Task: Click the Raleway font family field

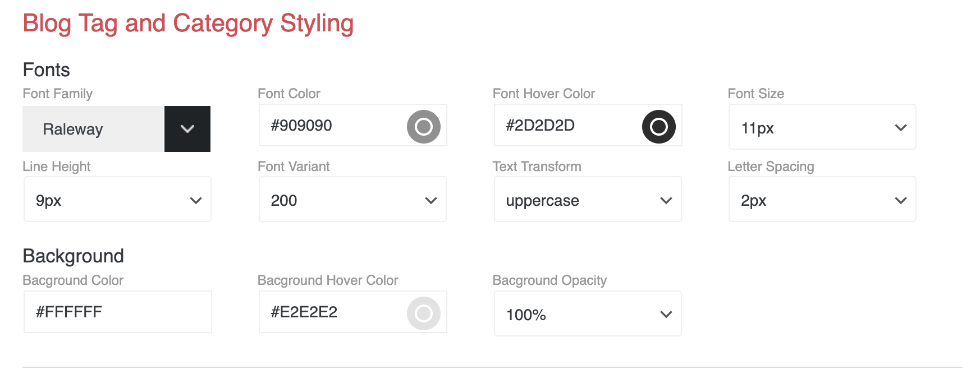Action: tap(93, 129)
